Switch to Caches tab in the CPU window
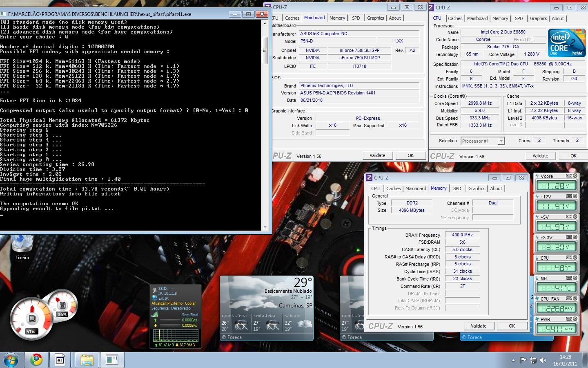Viewport: 588px width, 368px height. pos(455,18)
